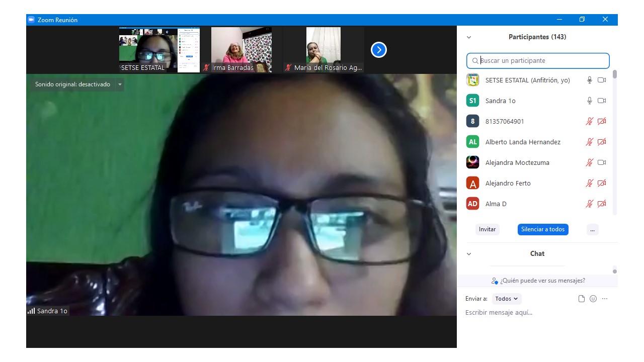The width and height of the screenshot is (644, 362).
Task: Collapse the Participantes panel chevron
Action: (x=469, y=37)
